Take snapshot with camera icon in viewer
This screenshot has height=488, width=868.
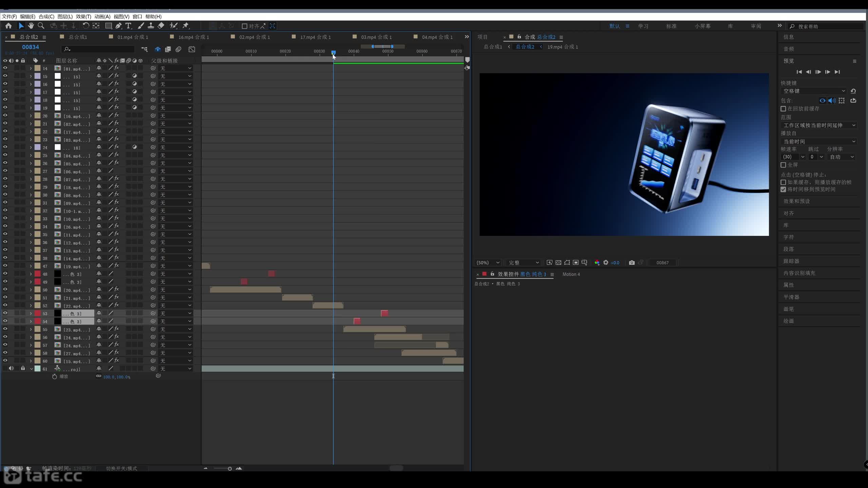click(632, 263)
